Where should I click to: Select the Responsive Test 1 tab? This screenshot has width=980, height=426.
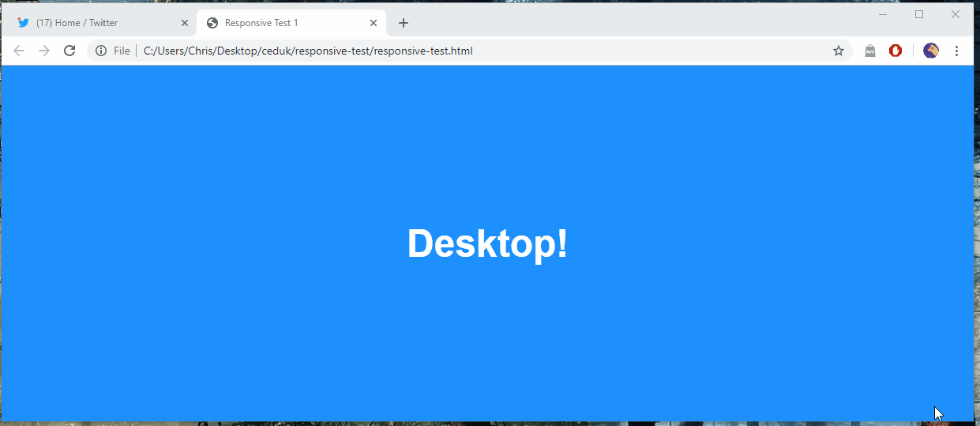click(291, 23)
